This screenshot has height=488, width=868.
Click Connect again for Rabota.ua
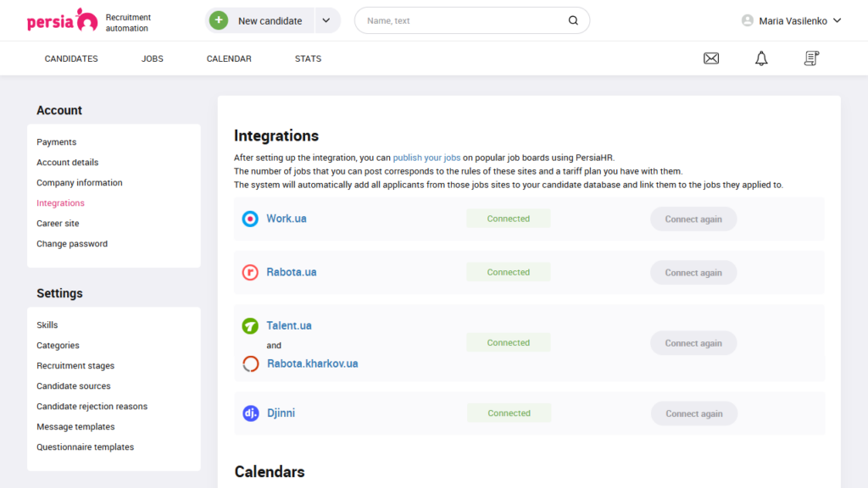pyautogui.click(x=693, y=273)
